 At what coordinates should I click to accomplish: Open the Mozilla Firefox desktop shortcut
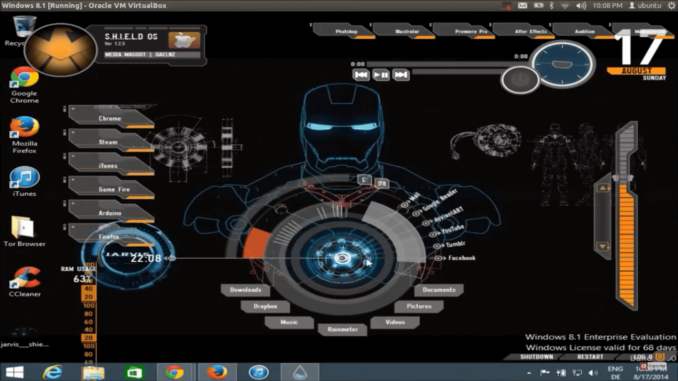tap(24, 134)
